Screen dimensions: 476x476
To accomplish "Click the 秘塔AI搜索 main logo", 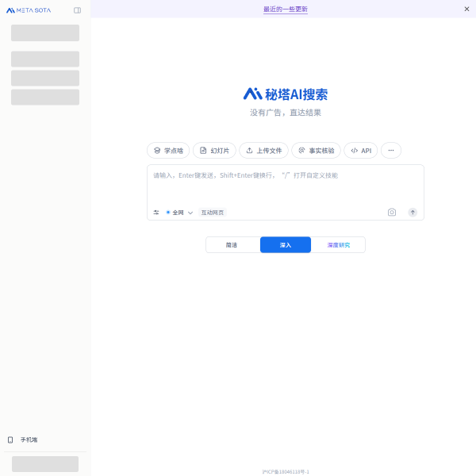I will tap(286, 94).
